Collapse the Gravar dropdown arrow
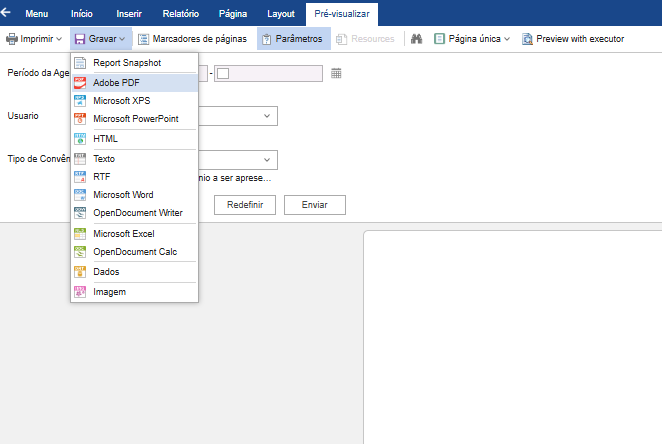The image size is (662, 444). tap(122, 39)
